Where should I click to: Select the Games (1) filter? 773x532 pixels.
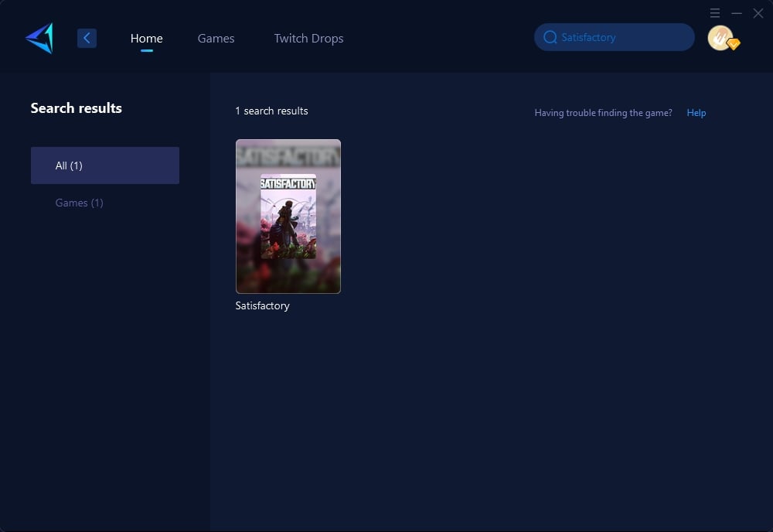pos(80,203)
